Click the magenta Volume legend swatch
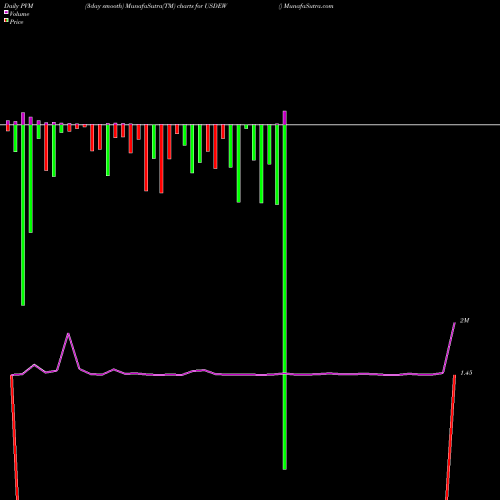 [x=6, y=12]
